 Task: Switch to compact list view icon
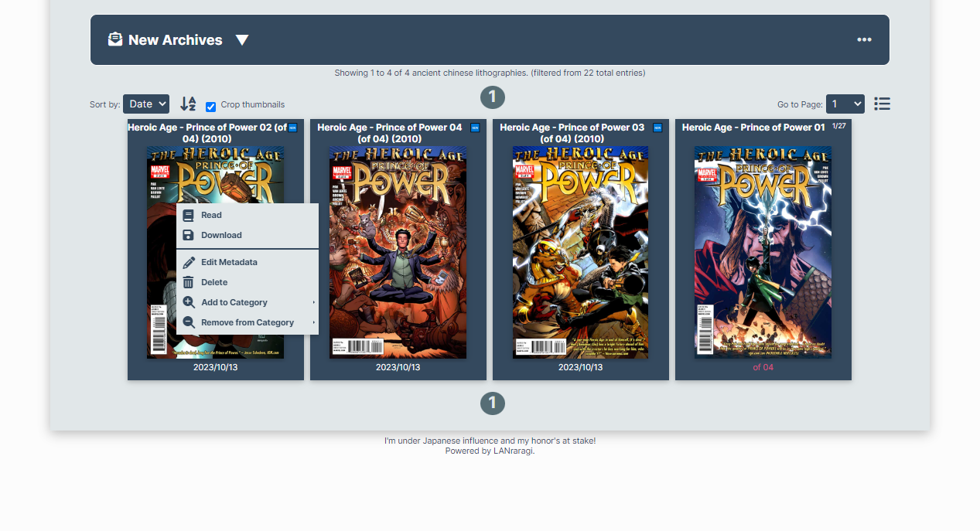point(883,104)
